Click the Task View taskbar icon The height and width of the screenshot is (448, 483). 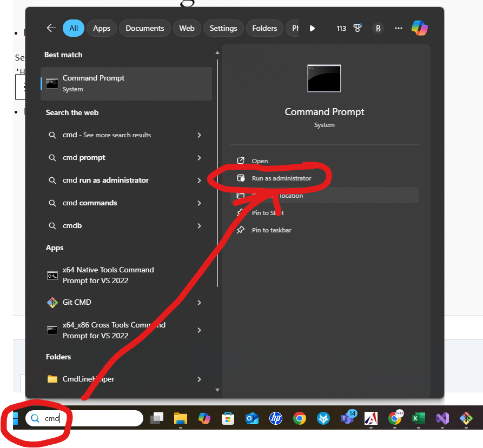(157, 418)
